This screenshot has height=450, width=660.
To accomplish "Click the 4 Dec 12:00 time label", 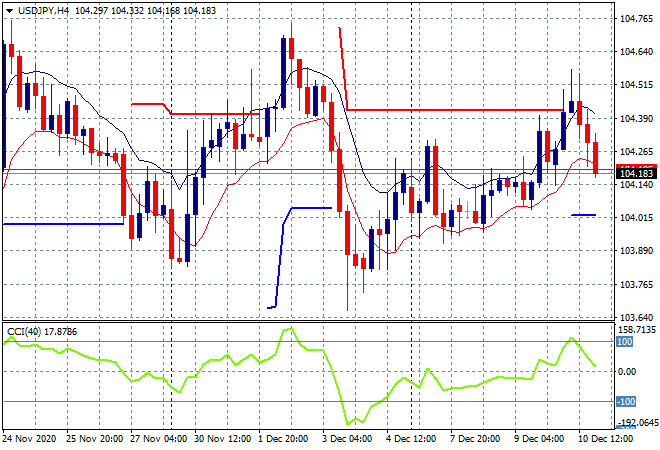I will [411, 439].
